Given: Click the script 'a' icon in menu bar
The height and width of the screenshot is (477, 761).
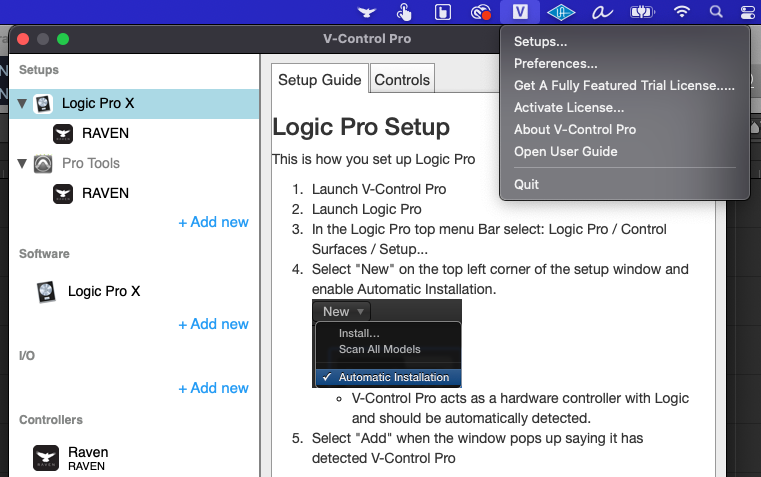Looking at the screenshot, I should [x=602, y=12].
